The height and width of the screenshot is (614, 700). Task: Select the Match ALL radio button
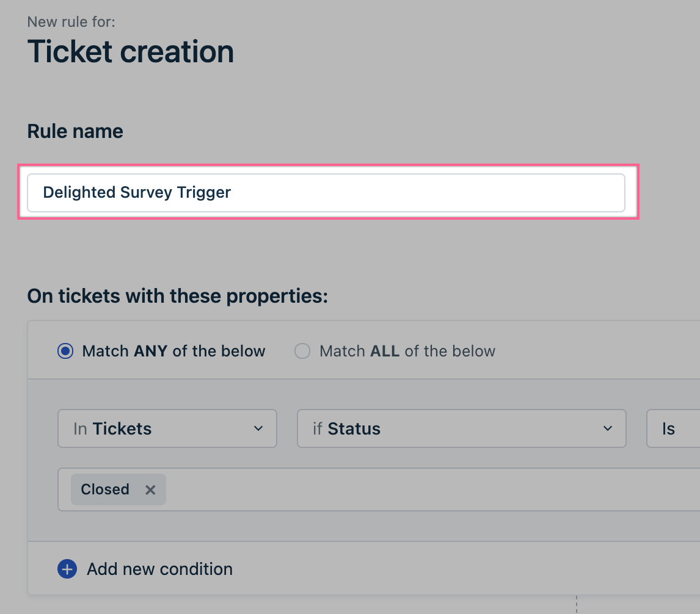point(302,352)
